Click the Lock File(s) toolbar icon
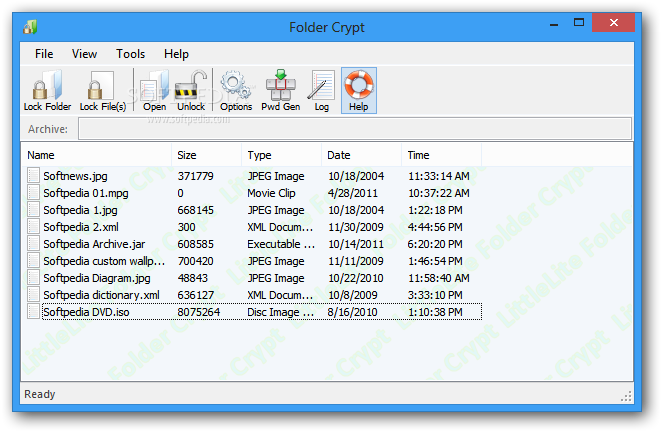Viewport: 662px width, 432px height. coord(103,90)
